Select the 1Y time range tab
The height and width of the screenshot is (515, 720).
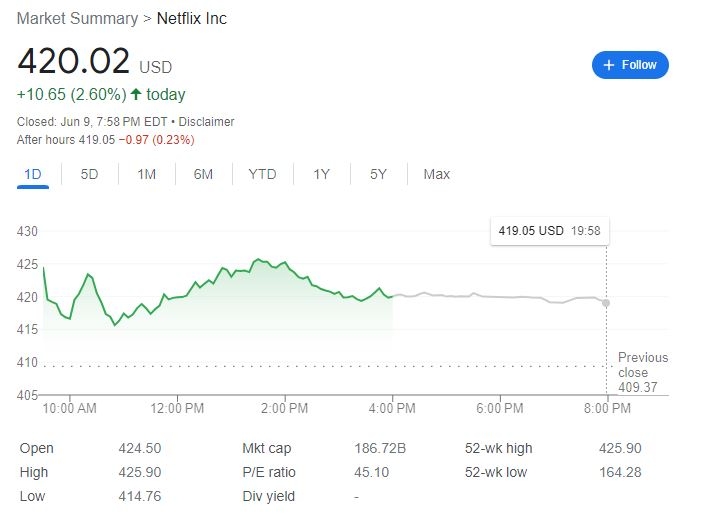tap(321, 174)
